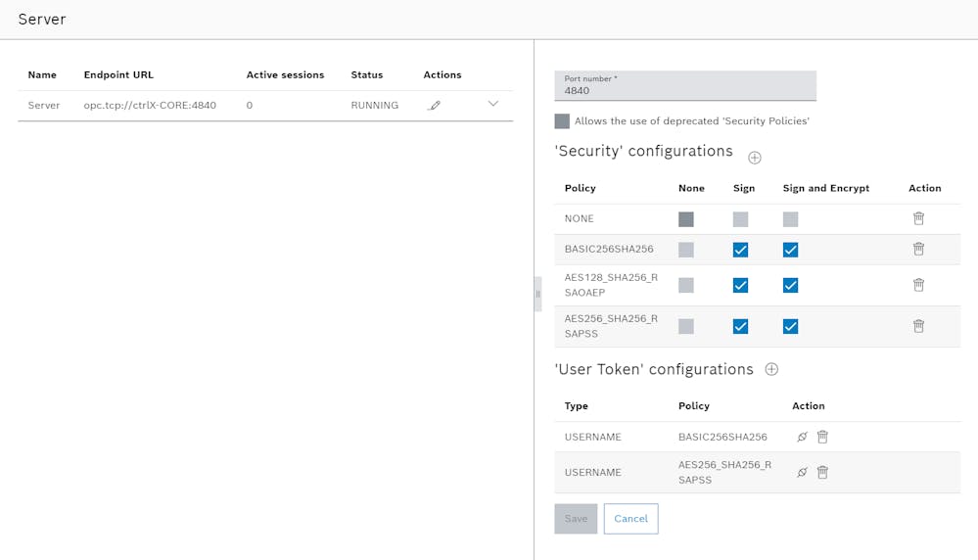Delete the USERNAME BASIC256SHA256 user token

click(x=822, y=437)
